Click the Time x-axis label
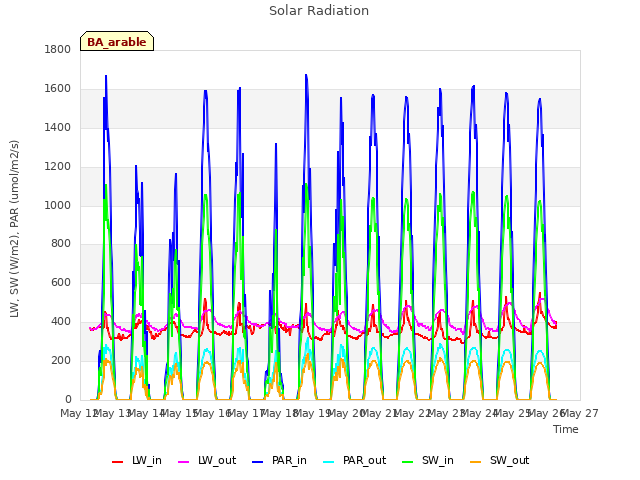640x480 pixels. [566, 429]
